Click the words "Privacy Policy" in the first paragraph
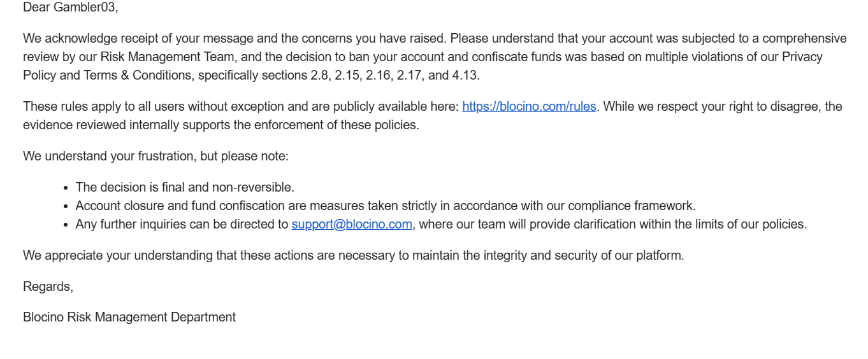The image size is (868, 359). 802,57
